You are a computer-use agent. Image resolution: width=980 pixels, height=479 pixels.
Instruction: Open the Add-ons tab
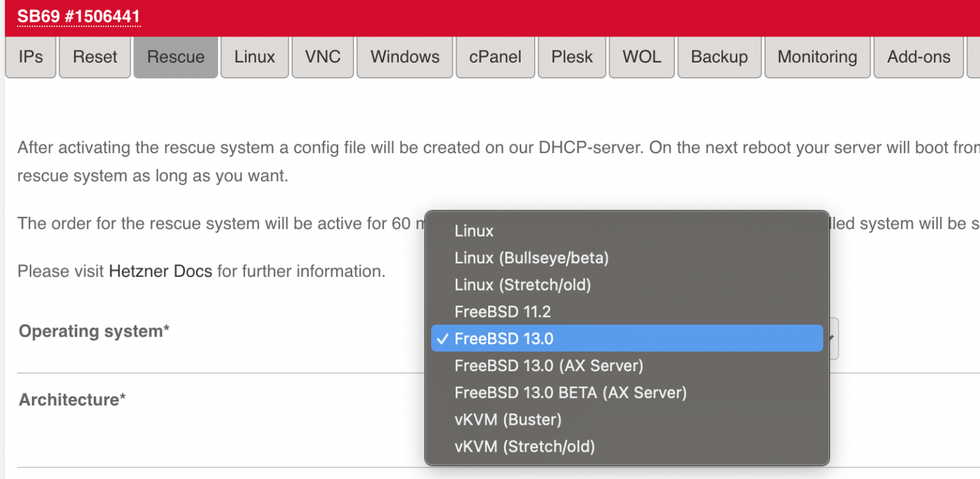919,57
